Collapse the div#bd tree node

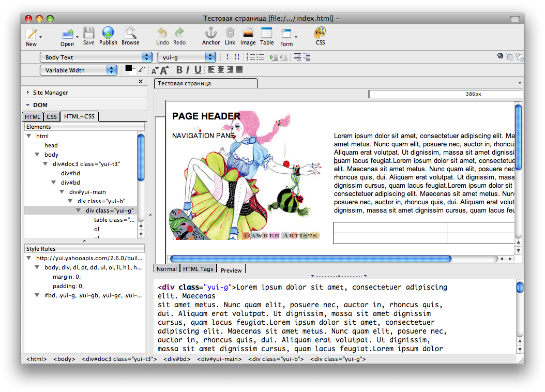coord(54,183)
